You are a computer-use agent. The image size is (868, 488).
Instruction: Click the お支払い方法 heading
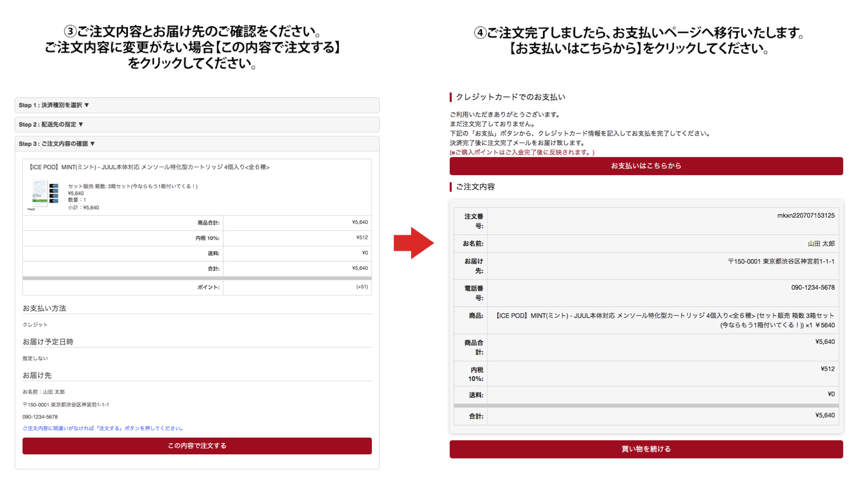click(44, 308)
